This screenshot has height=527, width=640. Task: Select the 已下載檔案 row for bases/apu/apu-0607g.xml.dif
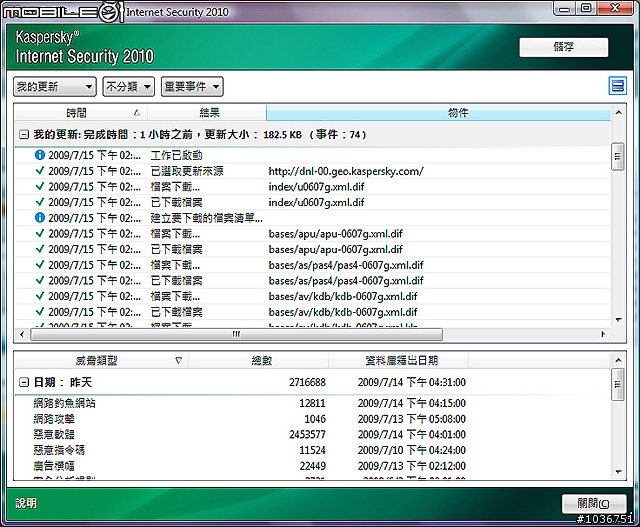coord(313,249)
